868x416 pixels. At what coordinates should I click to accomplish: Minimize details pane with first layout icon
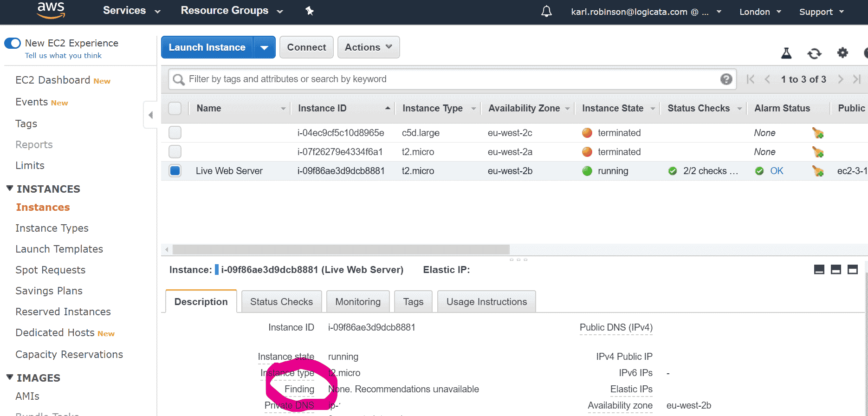click(x=819, y=270)
